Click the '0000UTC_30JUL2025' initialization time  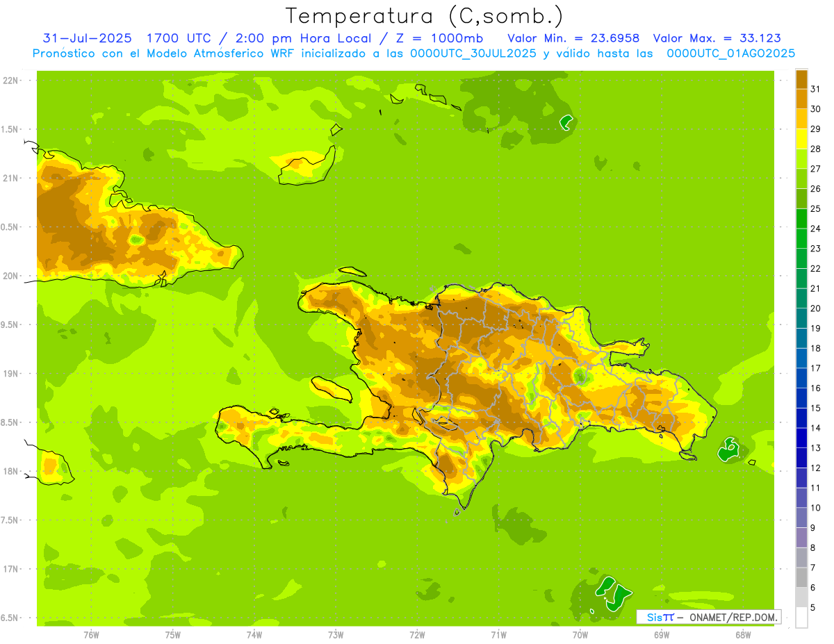[x=473, y=53]
